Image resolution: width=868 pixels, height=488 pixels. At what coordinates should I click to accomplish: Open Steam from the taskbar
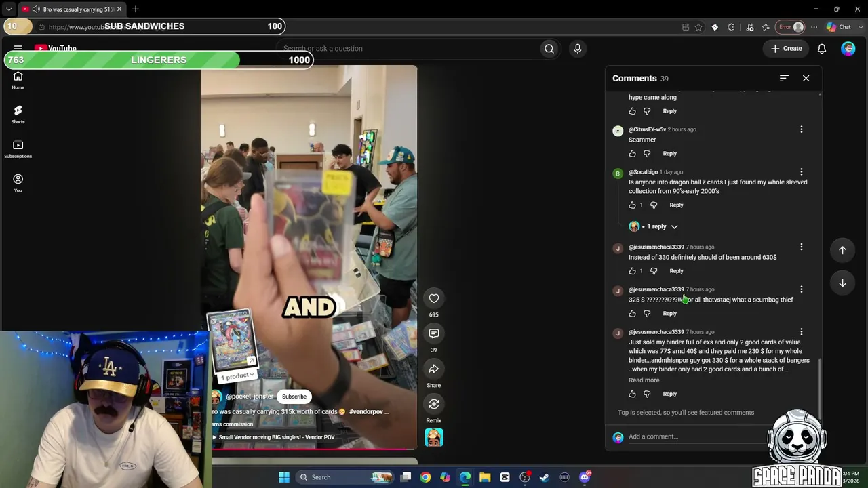pos(545,477)
